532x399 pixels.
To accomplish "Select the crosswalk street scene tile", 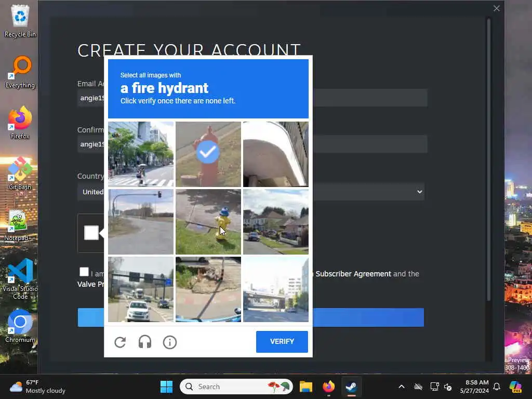I will [141, 154].
